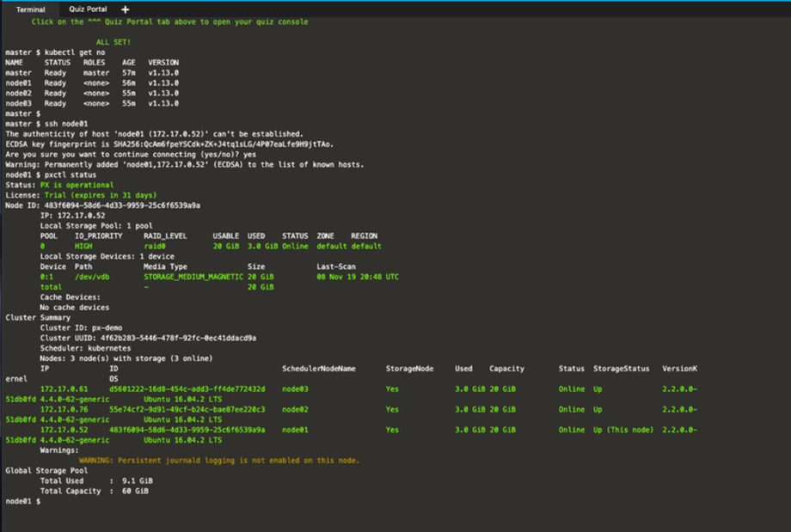The height and width of the screenshot is (532, 791).
Task: Select the 'ALL SET!' message
Action: [x=113, y=42]
